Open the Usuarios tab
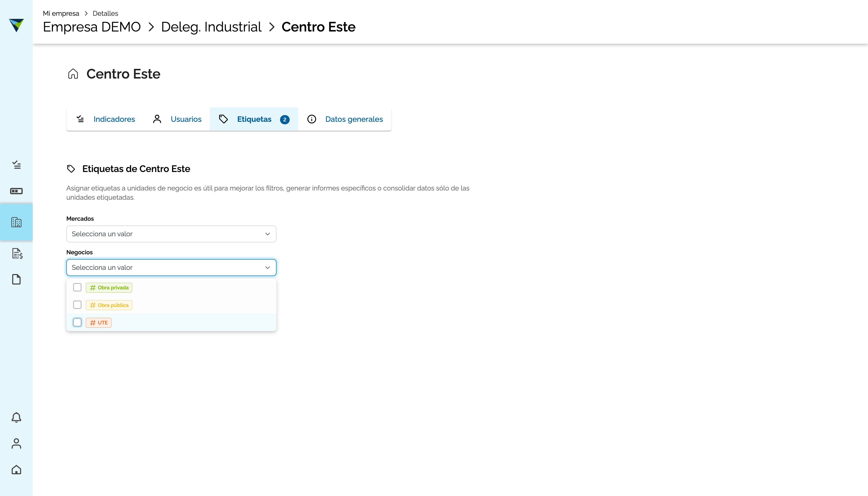This screenshot has height=496, width=868. click(186, 119)
